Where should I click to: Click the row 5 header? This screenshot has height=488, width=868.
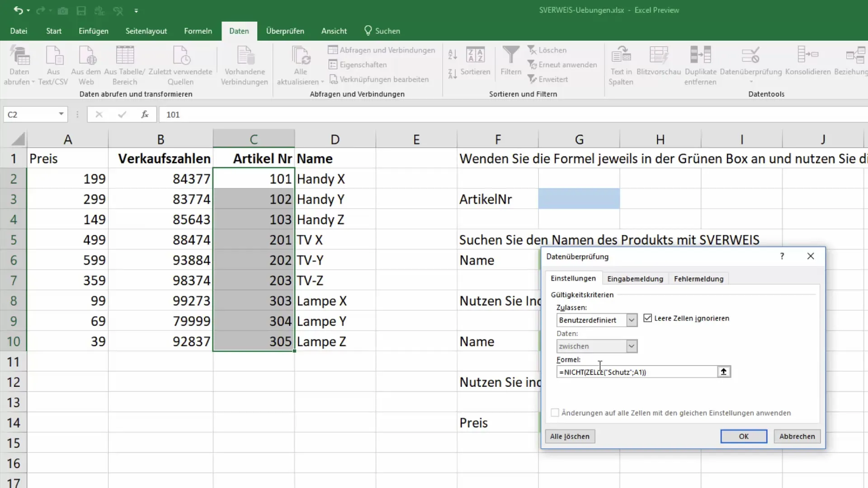[14, 239]
